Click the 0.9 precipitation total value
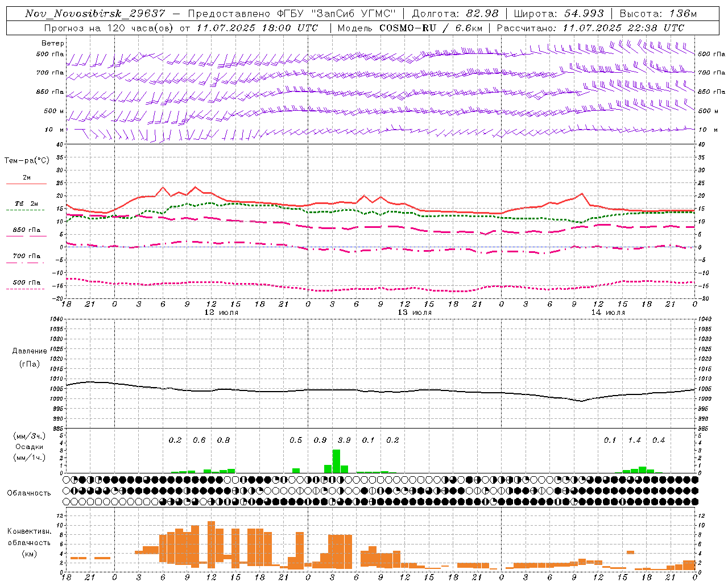This screenshot has height=582, width=728. click(320, 440)
